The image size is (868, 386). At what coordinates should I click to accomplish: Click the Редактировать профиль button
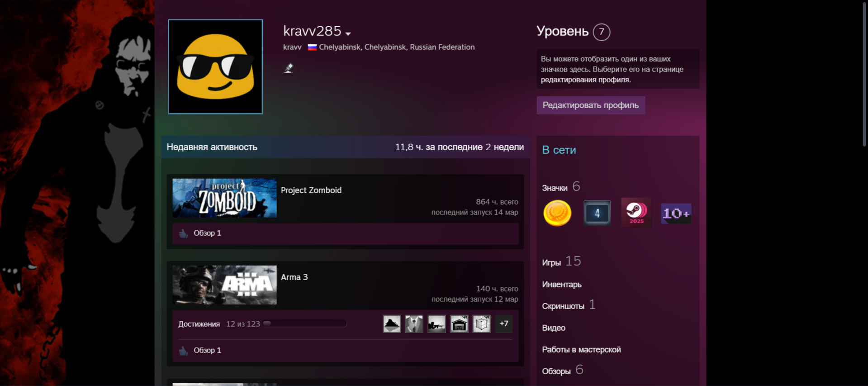[591, 105]
